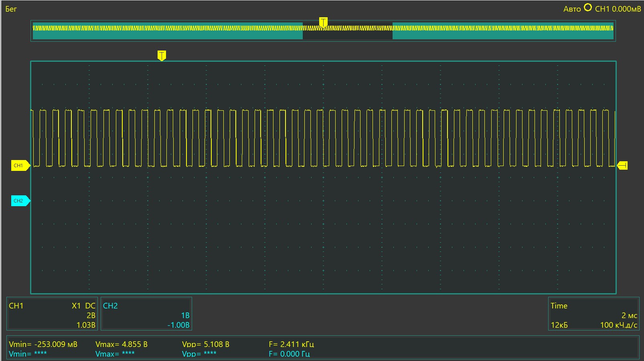This screenshot has height=361, width=644.
Task: Click the F= 2.411 кГц frequency measurement
Action: (x=292, y=344)
